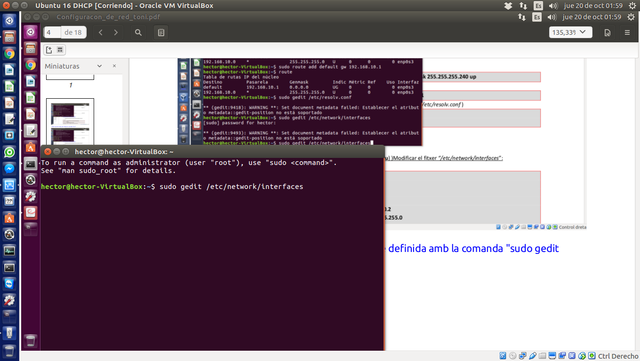Click the page number field showing 4
Screen dimensions: 640x361
pyautogui.click(x=52, y=32)
